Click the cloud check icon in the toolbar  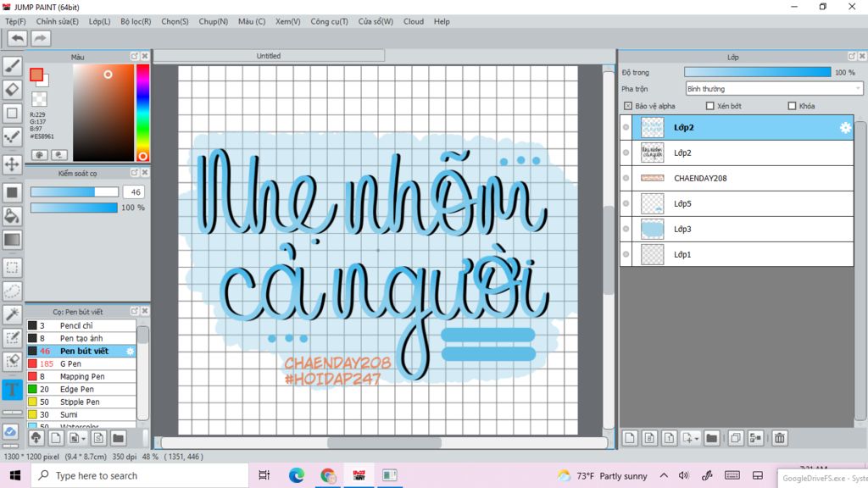[10, 431]
